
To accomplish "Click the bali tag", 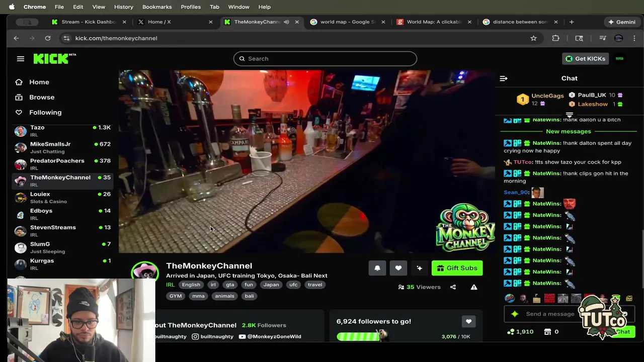I will point(249,296).
